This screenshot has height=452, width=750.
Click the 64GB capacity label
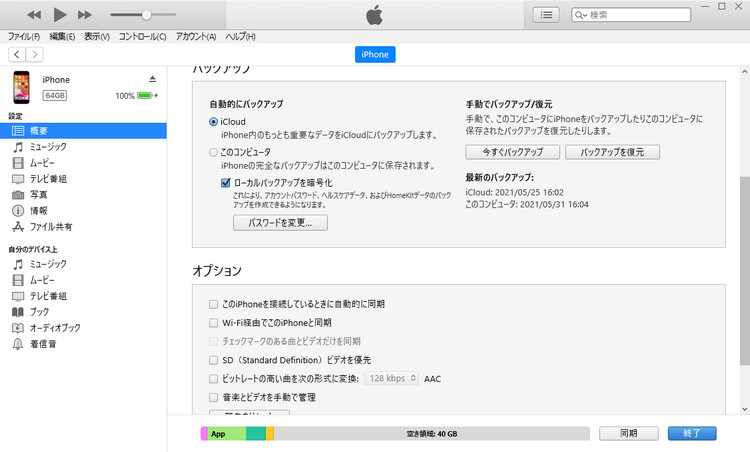pos(55,95)
